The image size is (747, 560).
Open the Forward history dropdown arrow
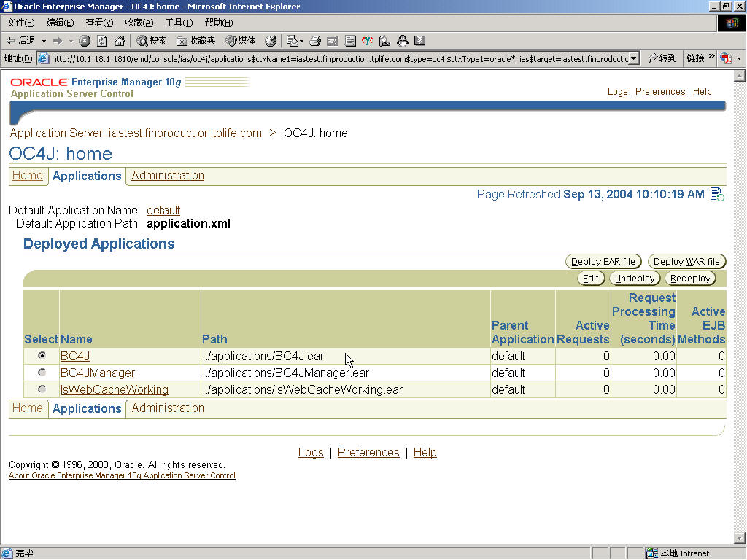pos(71,41)
